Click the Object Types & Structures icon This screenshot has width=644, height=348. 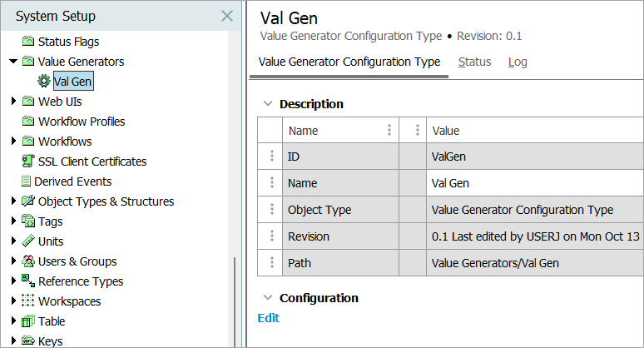tap(28, 201)
